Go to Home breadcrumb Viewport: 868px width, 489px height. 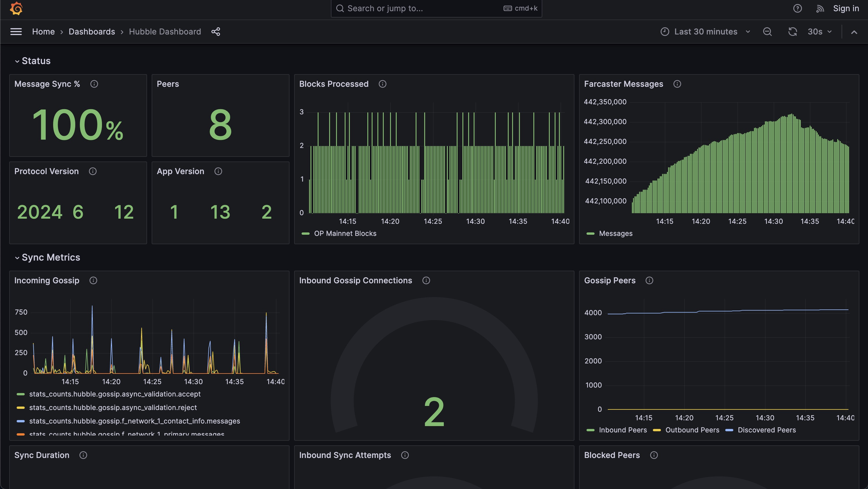43,32
